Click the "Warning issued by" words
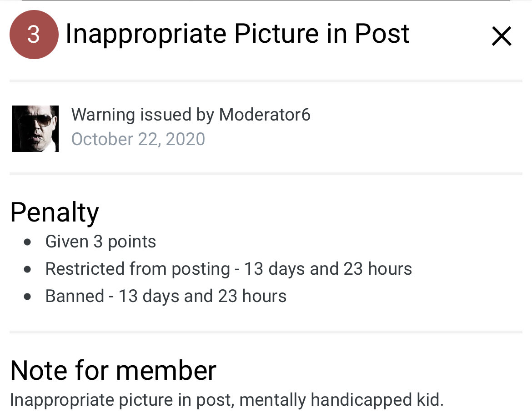This screenshot has width=532, height=413. click(143, 115)
